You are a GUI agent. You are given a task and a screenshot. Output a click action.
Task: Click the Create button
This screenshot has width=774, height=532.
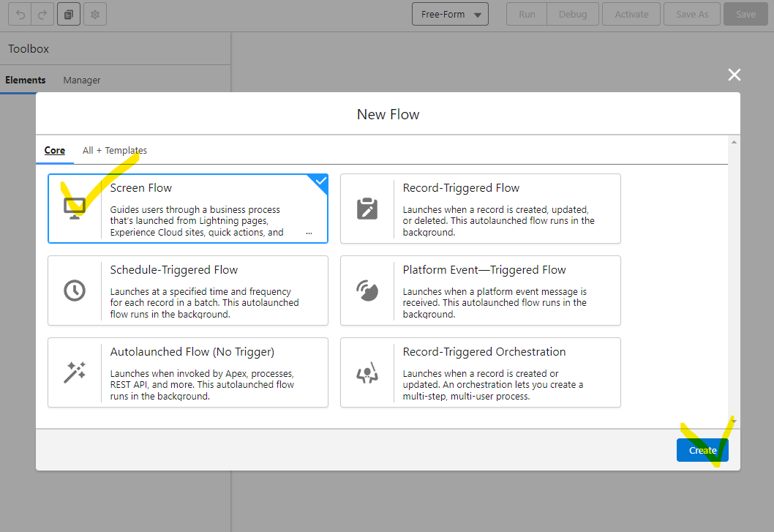point(702,450)
